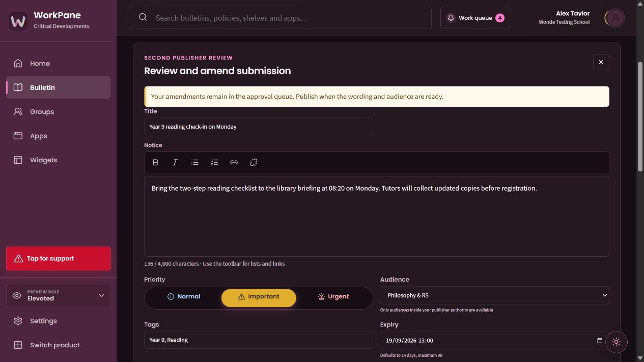Insert a numbered list in the notice

(214, 162)
